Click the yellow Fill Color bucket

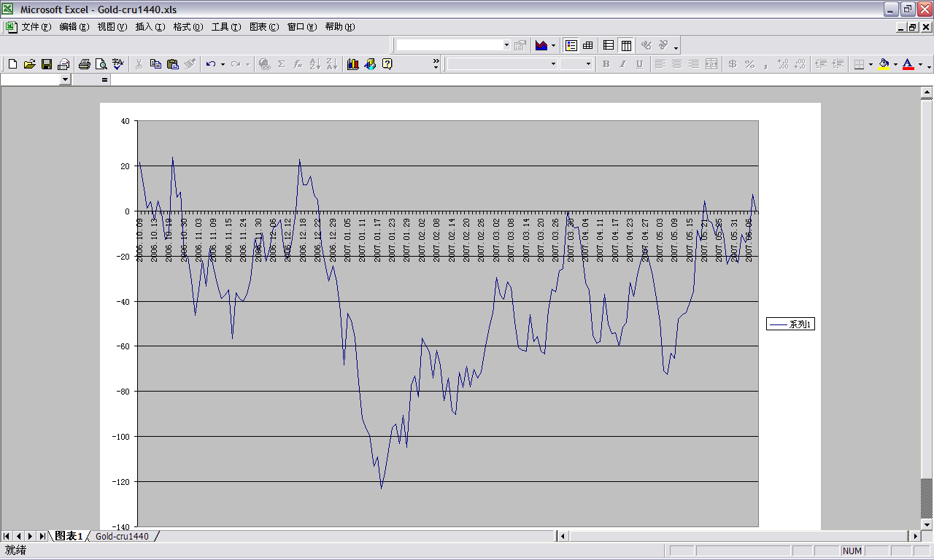pyautogui.click(x=884, y=64)
